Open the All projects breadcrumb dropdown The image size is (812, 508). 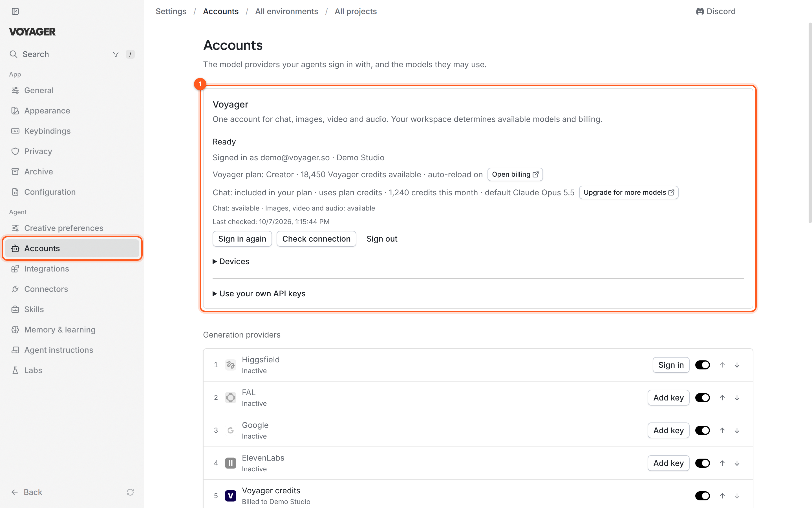tap(356, 11)
